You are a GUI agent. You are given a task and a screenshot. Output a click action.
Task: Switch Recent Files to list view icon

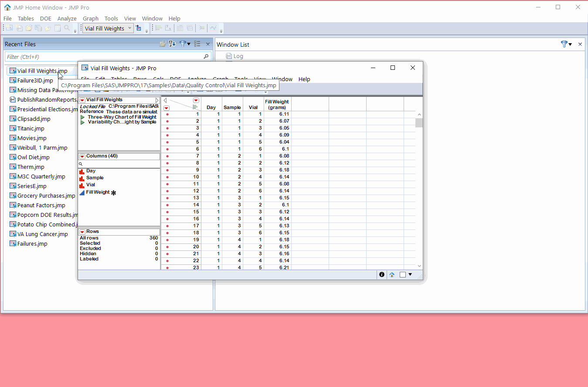[x=197, y=44]
